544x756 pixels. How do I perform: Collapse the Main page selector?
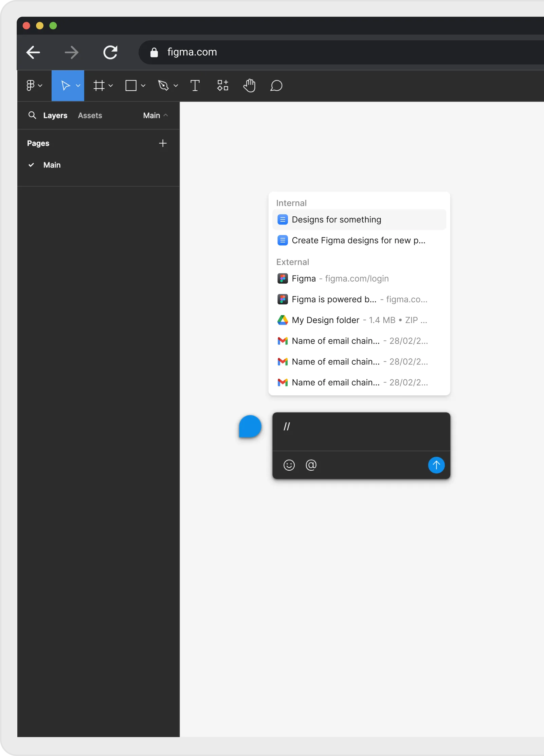click(156, 115)
